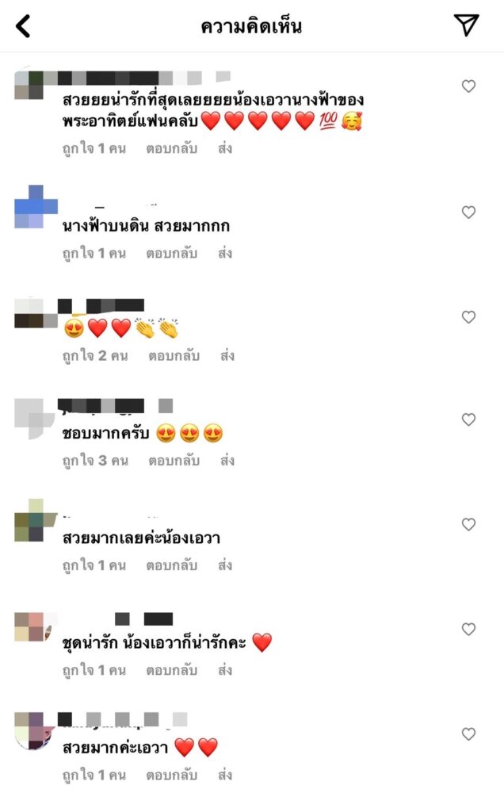Screen dimensions: 504x812
Task: Go back using the left arrow icon
Action: [23, 26]
